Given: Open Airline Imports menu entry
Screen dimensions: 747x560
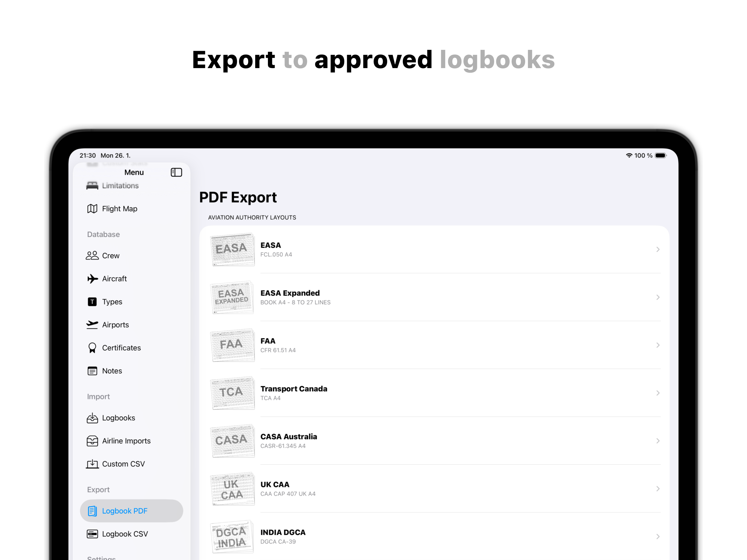Looking at the screenshot, I should (x=126, y=441).
